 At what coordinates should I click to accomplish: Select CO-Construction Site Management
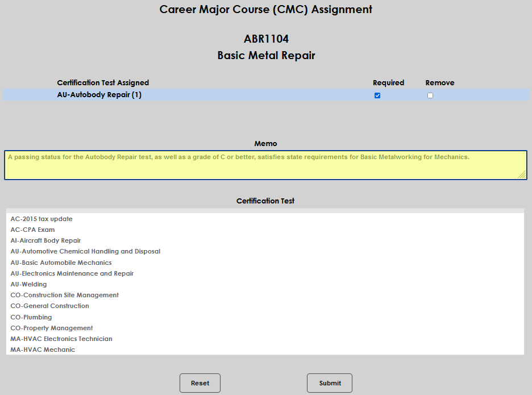click(64, 295)
